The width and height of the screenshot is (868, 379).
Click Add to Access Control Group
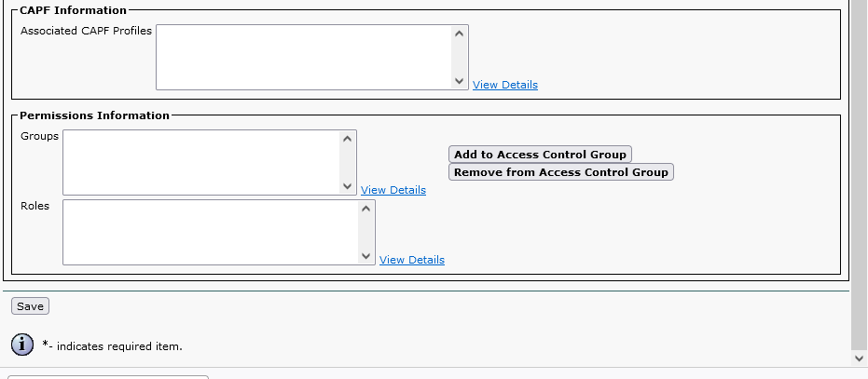(x=540, y=154)
